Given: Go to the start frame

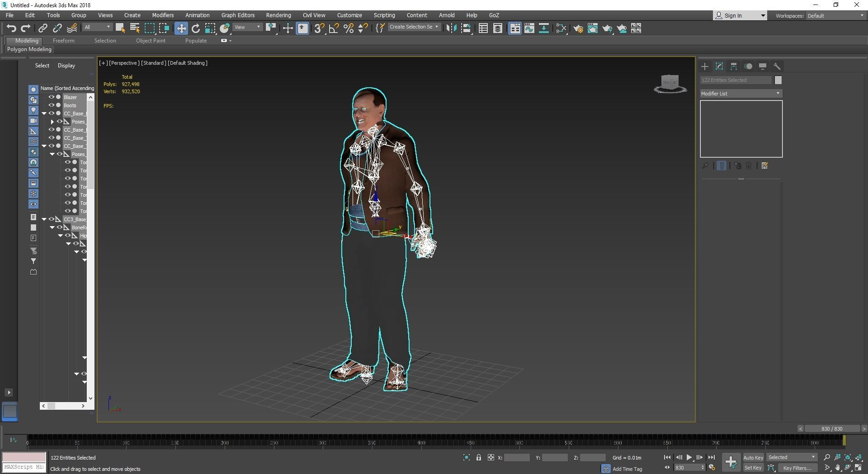Looking at the screenshot, I should 667,458.
